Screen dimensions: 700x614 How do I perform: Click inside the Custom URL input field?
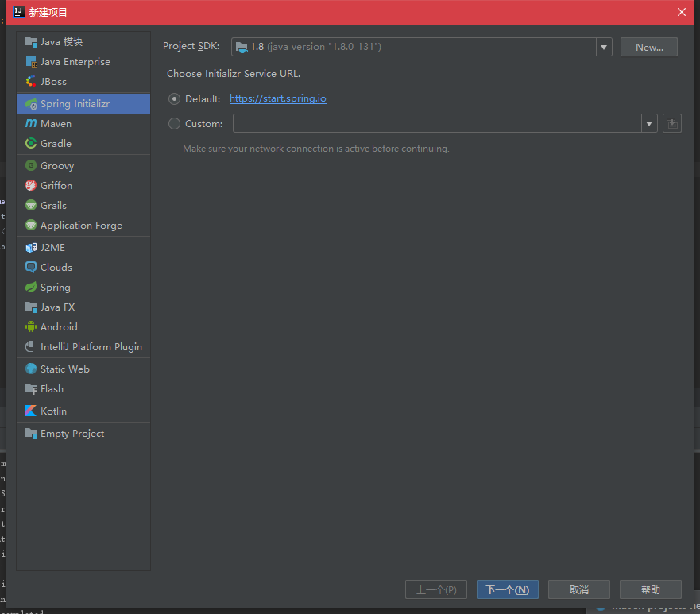coord(437,124)
